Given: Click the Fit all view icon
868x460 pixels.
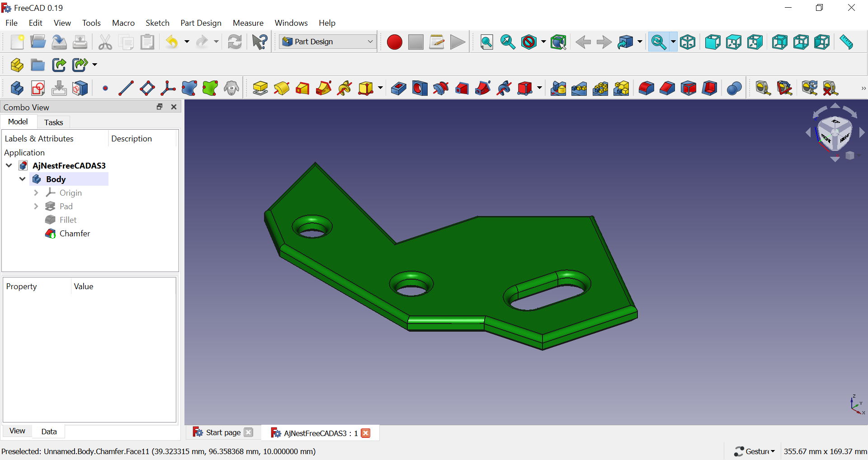Looking at the screenshot, I should point(486,42).
